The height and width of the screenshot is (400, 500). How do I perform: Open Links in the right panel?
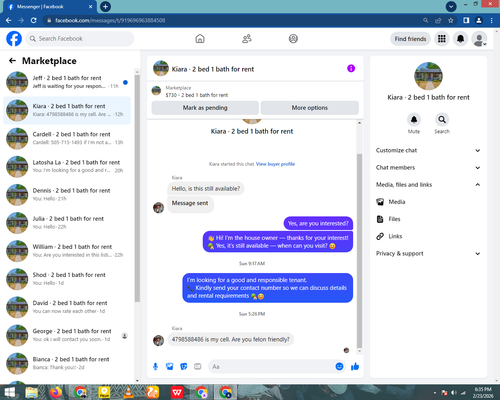pyautogui.click(x=428, y=236)
